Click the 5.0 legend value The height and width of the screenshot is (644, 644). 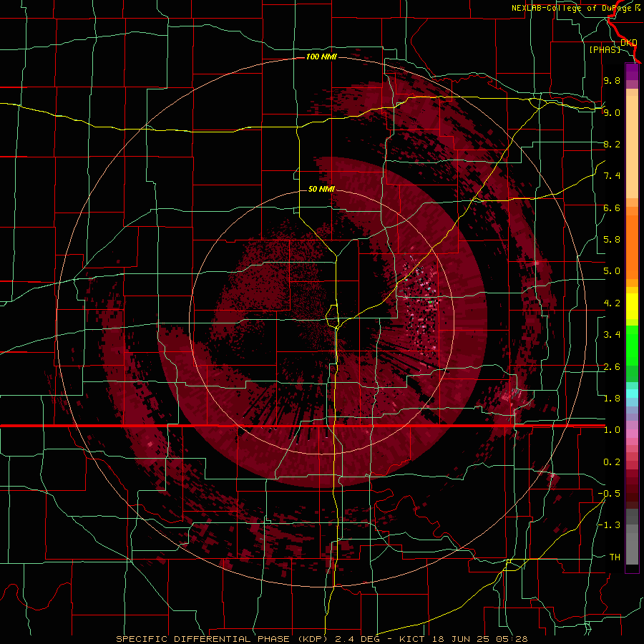[x=612, y=271]
